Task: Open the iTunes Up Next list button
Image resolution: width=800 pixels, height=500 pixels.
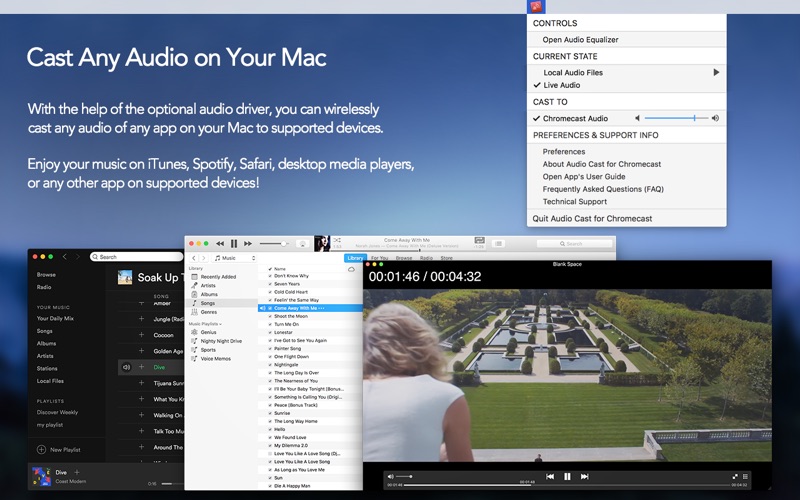Action: tap(498, 244)
